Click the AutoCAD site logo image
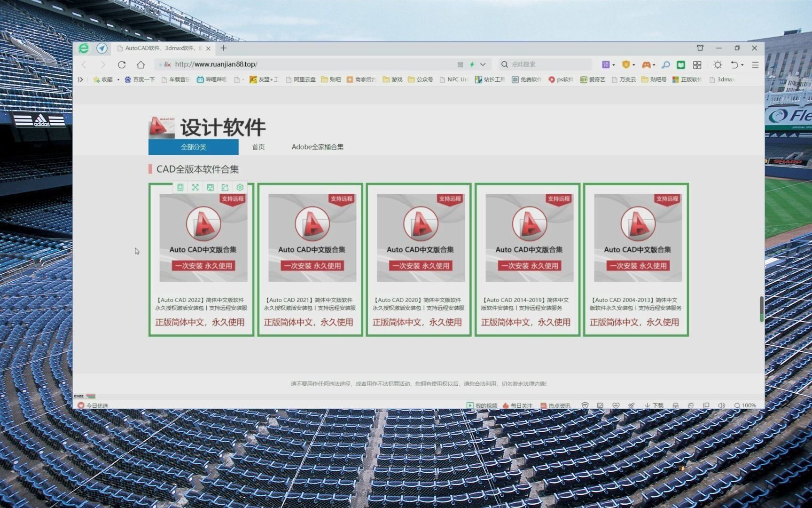812x508 pixels. tap(161, 127)
